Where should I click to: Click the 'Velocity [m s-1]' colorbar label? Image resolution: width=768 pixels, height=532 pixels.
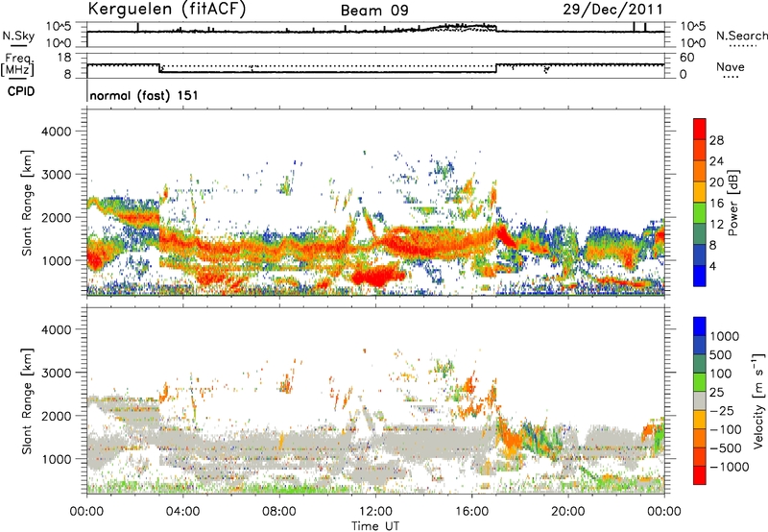point(758,400)
